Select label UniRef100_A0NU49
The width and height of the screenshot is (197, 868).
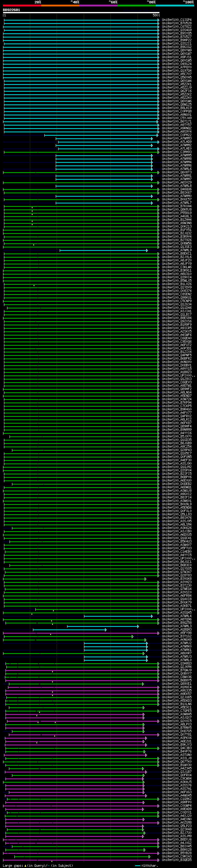point(176,640)
